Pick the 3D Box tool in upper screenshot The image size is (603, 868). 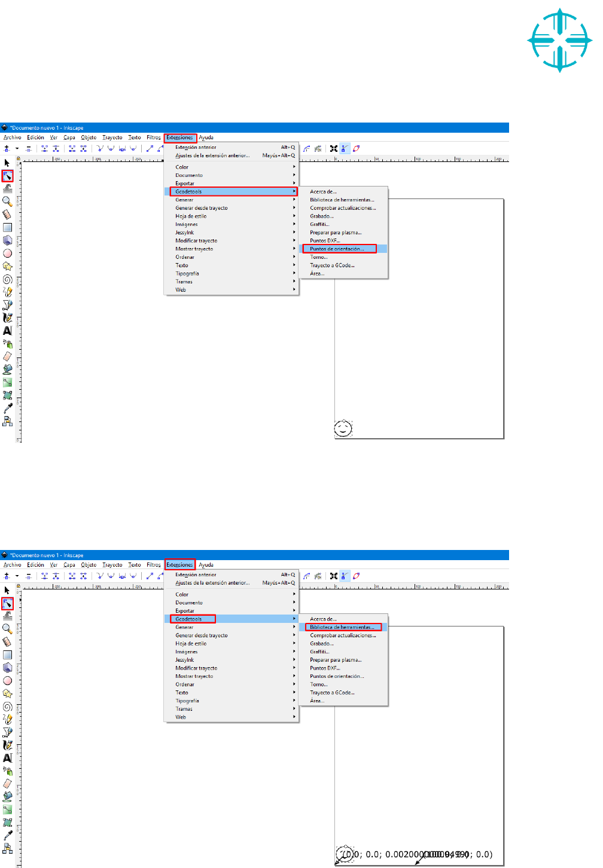pyautogui.click(x=7, y=240)
